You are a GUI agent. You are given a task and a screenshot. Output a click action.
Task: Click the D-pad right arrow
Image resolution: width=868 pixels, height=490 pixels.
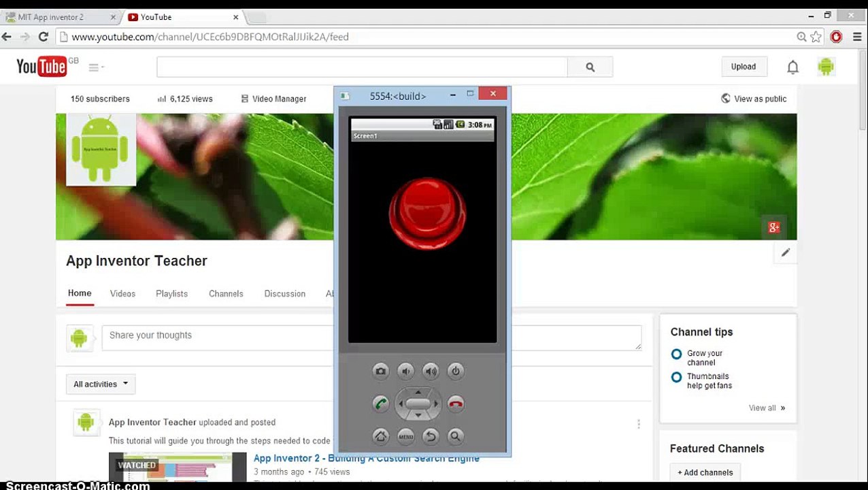(x=435, y=404)
